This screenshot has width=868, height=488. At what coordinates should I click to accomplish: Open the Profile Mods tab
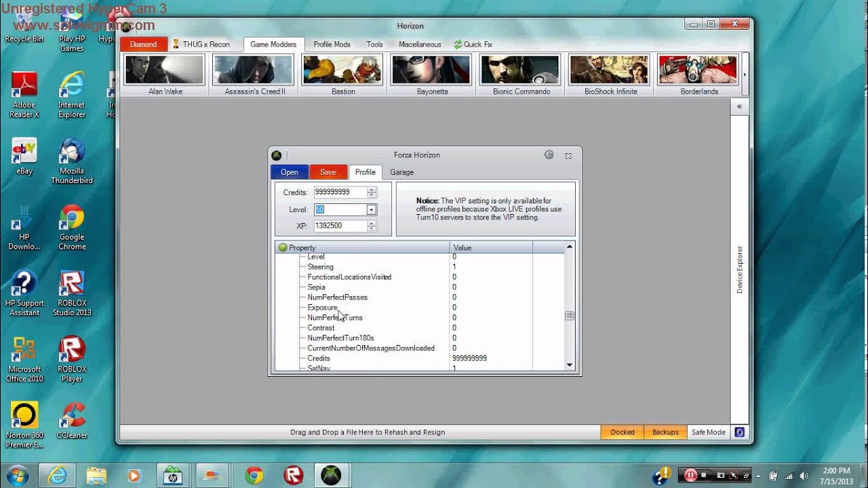(332, 45)
